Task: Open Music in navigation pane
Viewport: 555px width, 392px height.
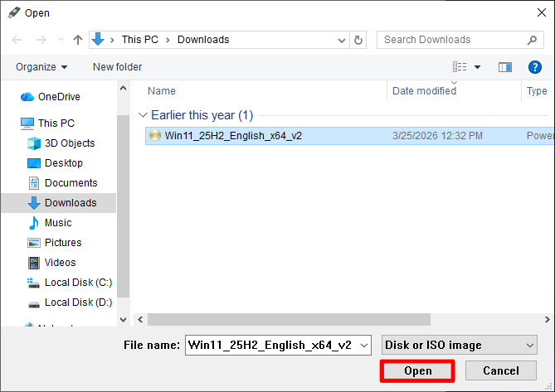Action: point(58,223)
